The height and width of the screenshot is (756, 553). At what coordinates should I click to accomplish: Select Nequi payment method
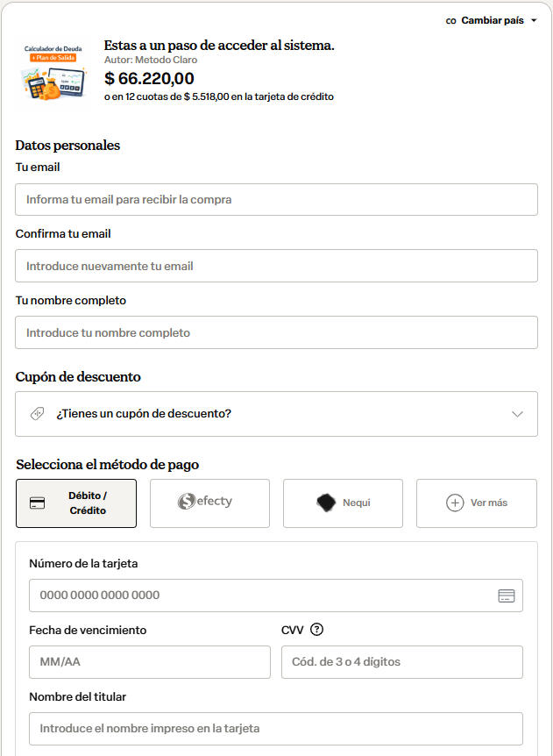tap(343, 503)
